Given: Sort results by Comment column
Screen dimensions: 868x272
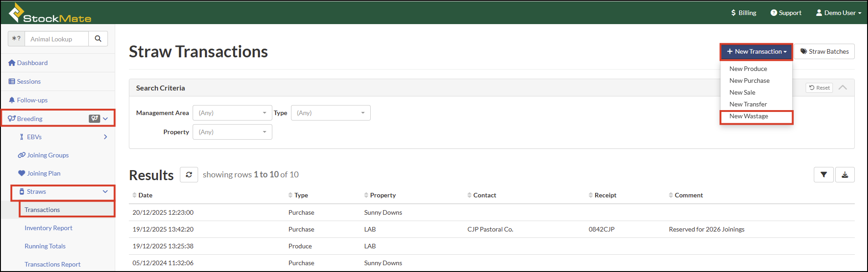Looking at the screenshot, I should tap(686, 195).
